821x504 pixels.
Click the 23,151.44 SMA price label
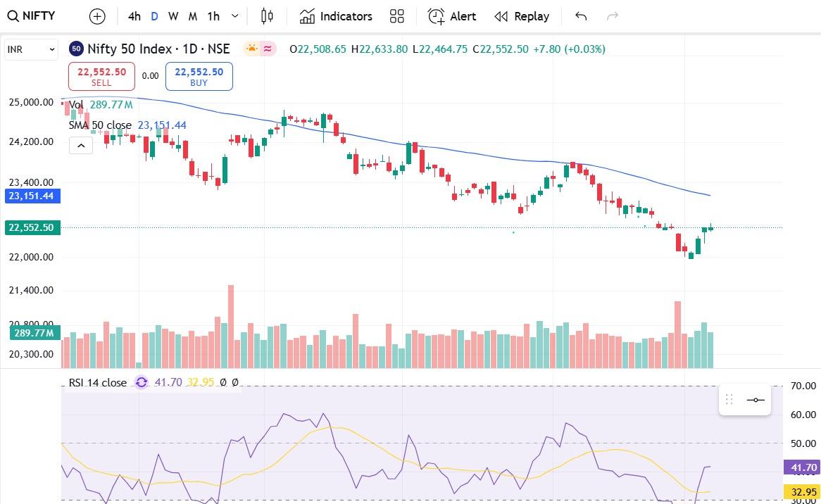pos(32,196)
